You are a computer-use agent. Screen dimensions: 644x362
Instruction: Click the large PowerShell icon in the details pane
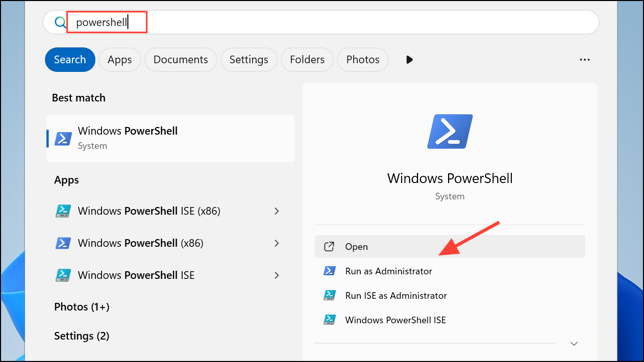pos(450,132)
